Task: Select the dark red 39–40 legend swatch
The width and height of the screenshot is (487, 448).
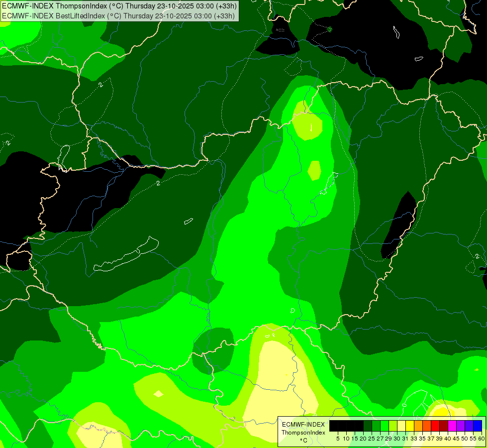Action: [x=444, y=426]
